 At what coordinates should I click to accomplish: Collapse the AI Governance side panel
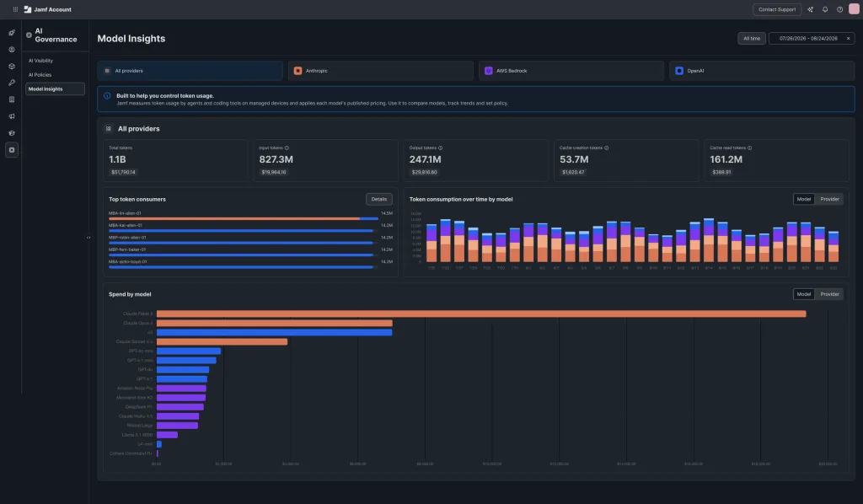88,238
